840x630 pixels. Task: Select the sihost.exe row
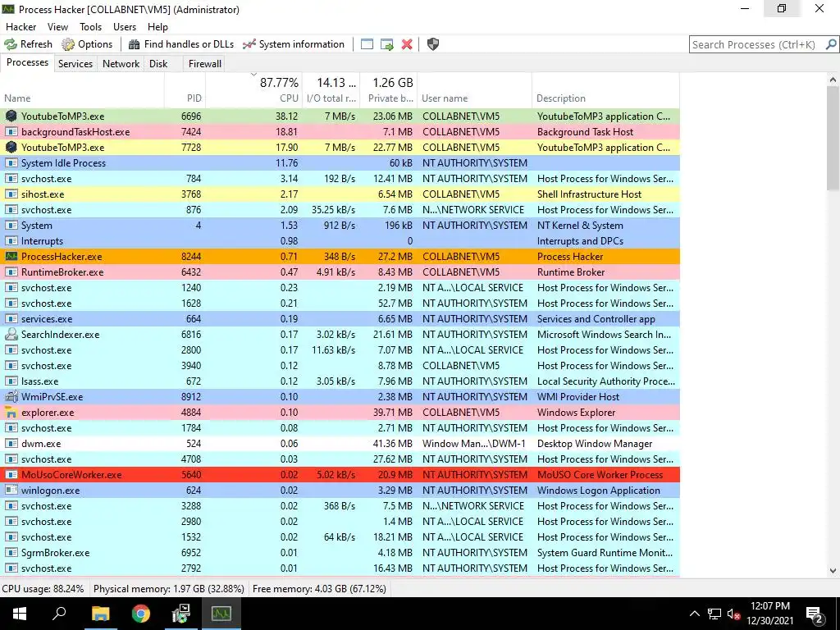[340, 194]
